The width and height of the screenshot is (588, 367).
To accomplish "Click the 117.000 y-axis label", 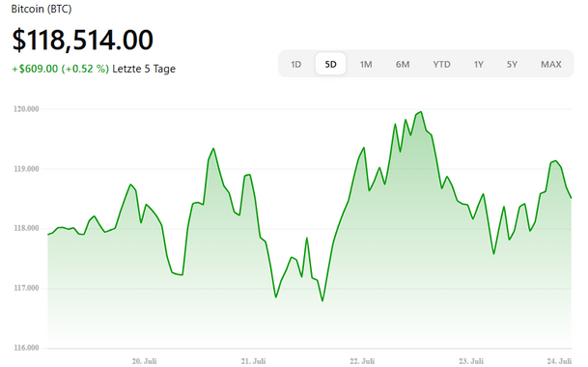I will [x=26, y=288].
